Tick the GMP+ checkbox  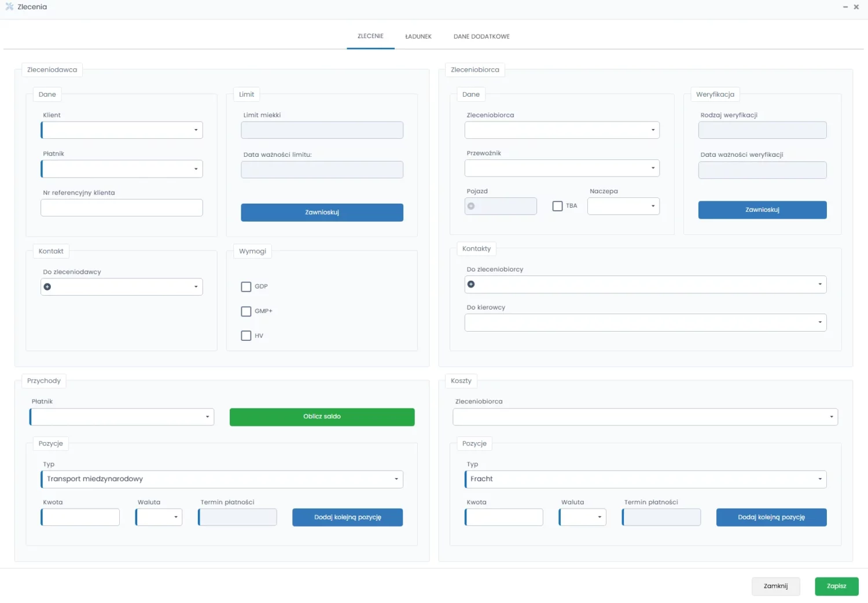246,311
